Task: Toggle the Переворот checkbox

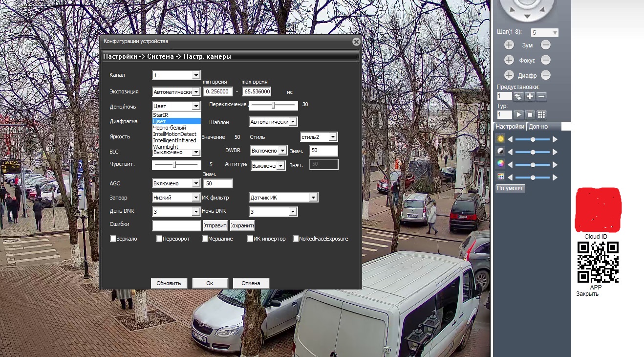Action: (159, 239)
